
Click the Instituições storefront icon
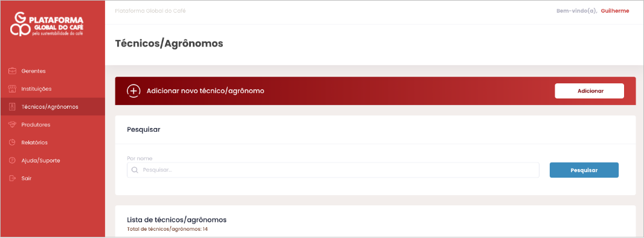tap(12, 89)
